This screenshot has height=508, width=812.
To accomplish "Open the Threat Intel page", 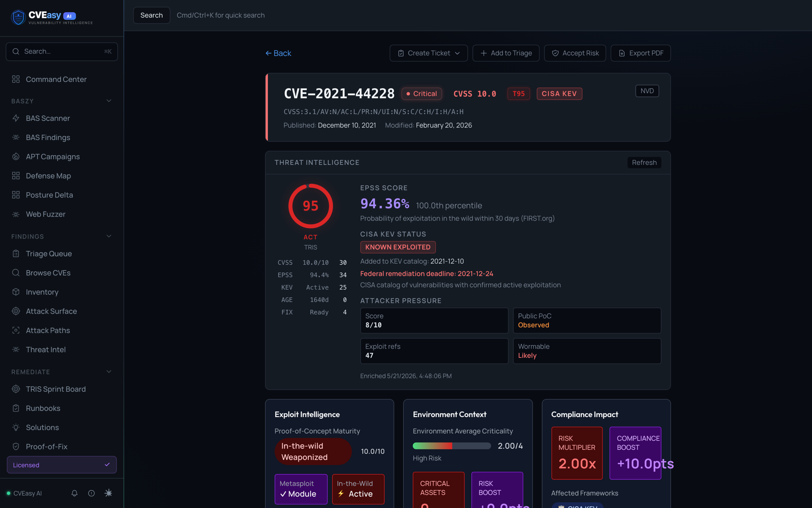I will [62, 350].
